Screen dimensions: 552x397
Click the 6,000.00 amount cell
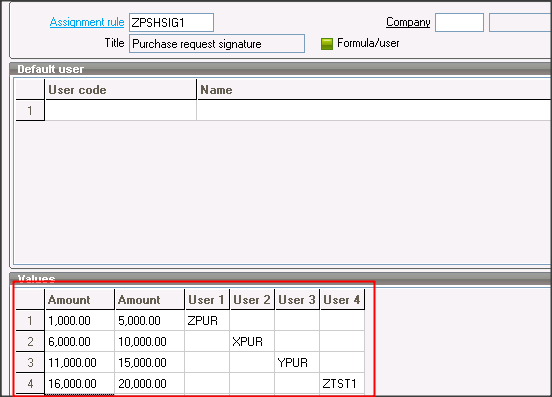80,341
